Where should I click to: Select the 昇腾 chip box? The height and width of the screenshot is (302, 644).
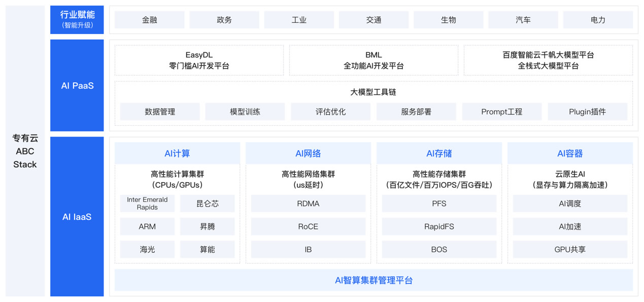[x=208, y=226]
